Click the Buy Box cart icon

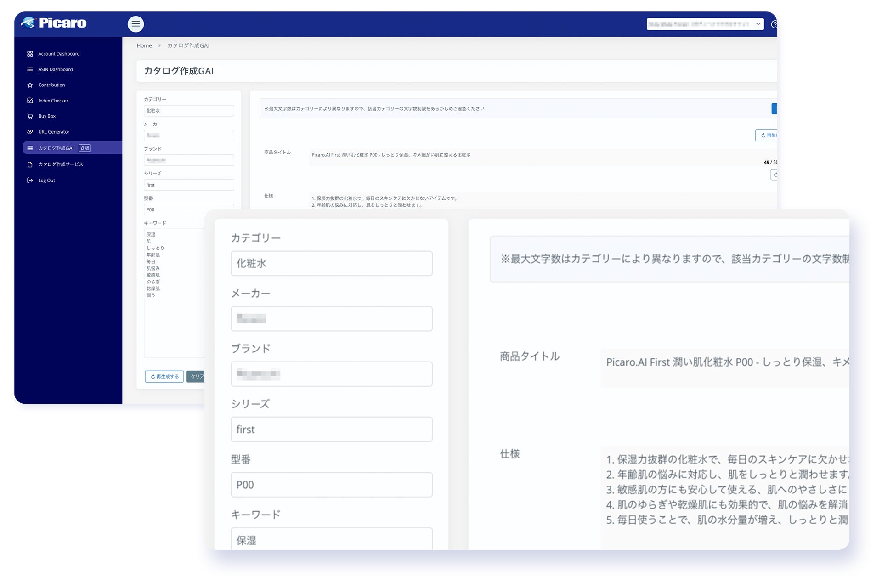[x=30, y=116]
